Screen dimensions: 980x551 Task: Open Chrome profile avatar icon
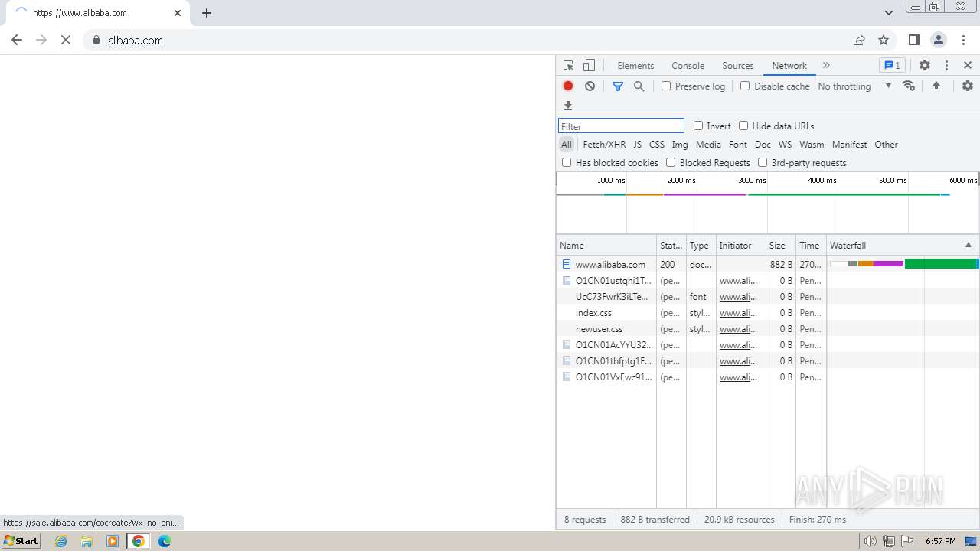coord(939,41)
